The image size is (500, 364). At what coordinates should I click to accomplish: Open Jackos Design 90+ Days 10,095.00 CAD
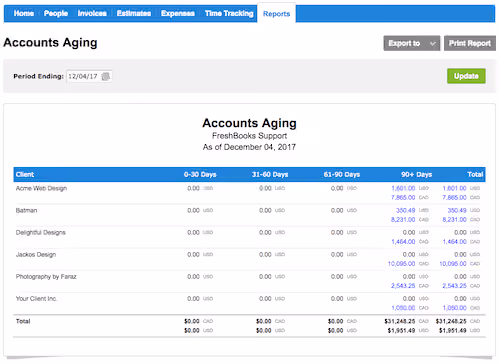point(401,264)
